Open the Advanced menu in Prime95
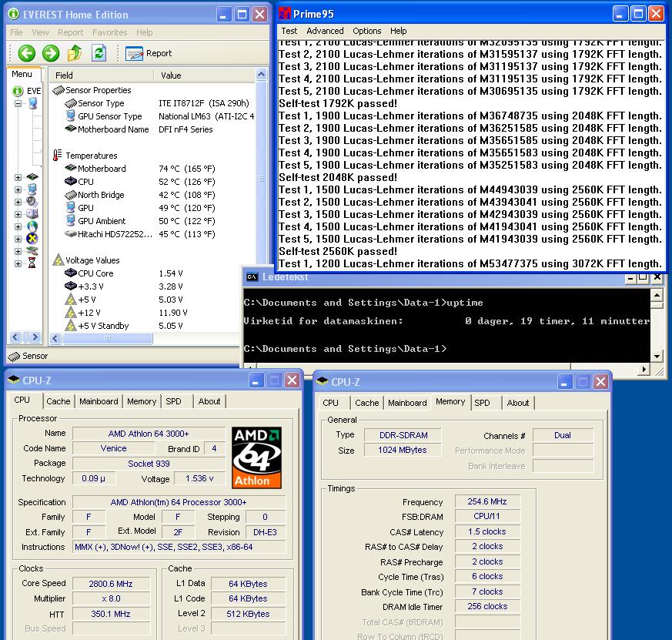This screenshot has width=672, height=640. click(x=325, y=31)
